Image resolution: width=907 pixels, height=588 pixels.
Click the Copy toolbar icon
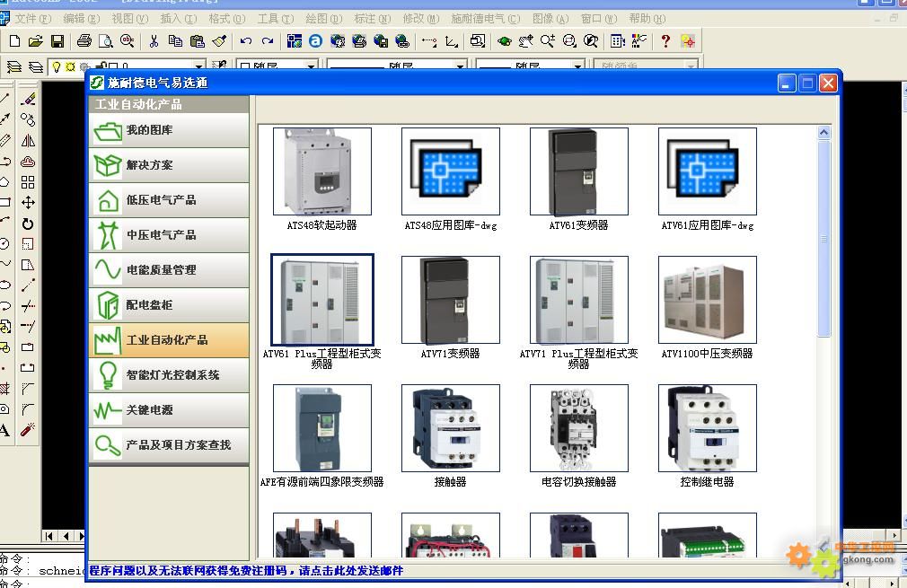175,41
